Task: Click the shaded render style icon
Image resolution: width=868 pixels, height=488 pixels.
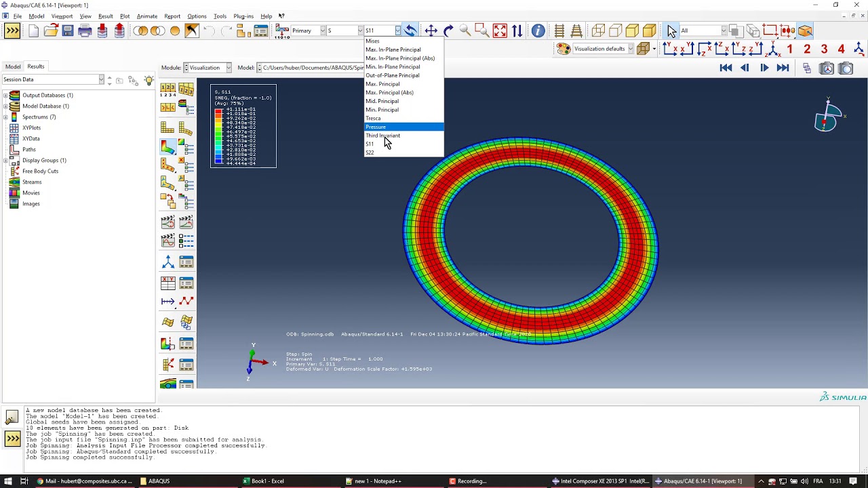Action: point(649,30)
